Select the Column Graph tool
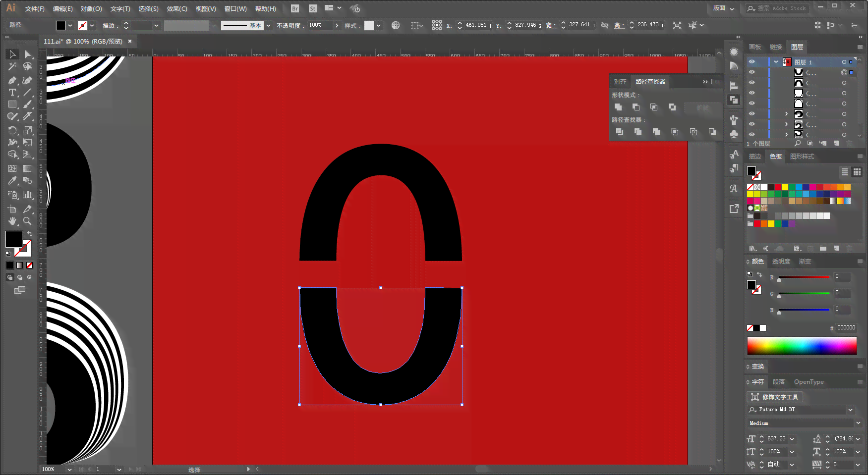 28,195
